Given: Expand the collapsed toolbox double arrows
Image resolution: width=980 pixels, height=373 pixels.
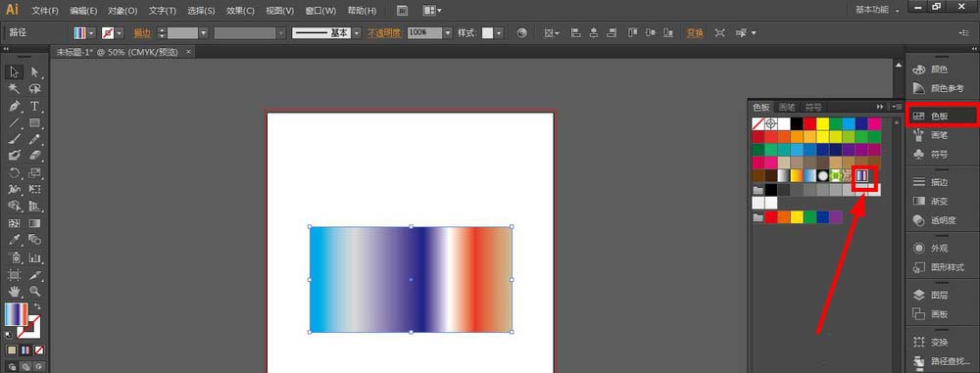Looking at the screenshot, I should [6, 49].
